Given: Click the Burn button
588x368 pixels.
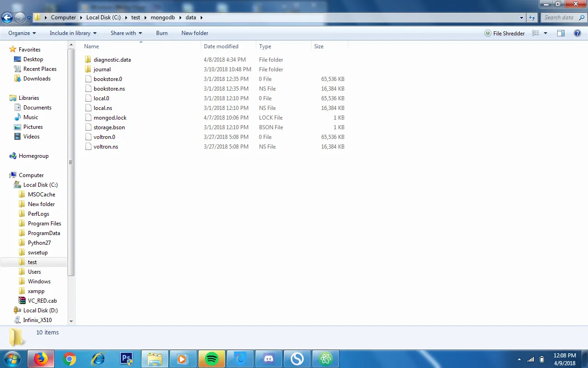Looking at the screenshot, I should coord(162,33).
